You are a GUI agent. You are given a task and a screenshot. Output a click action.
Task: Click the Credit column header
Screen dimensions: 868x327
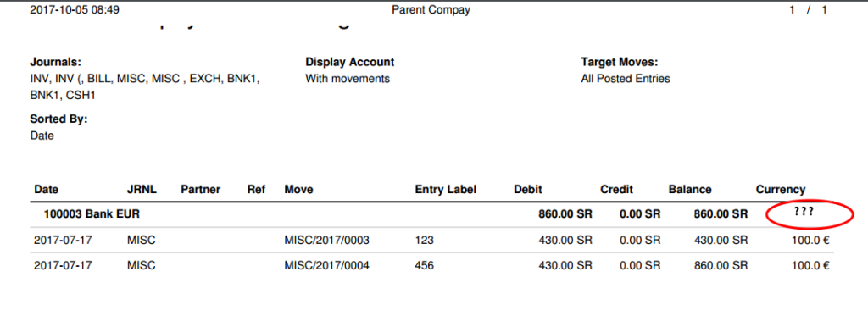click(617, 189)
